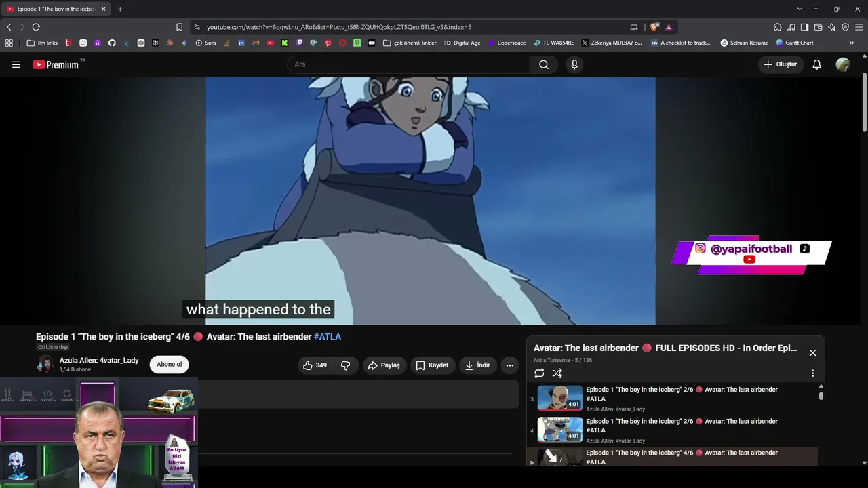The width and height of the screenshot is (868, 488).
Task: Open YouTube notifications bell
Action: 817,64
